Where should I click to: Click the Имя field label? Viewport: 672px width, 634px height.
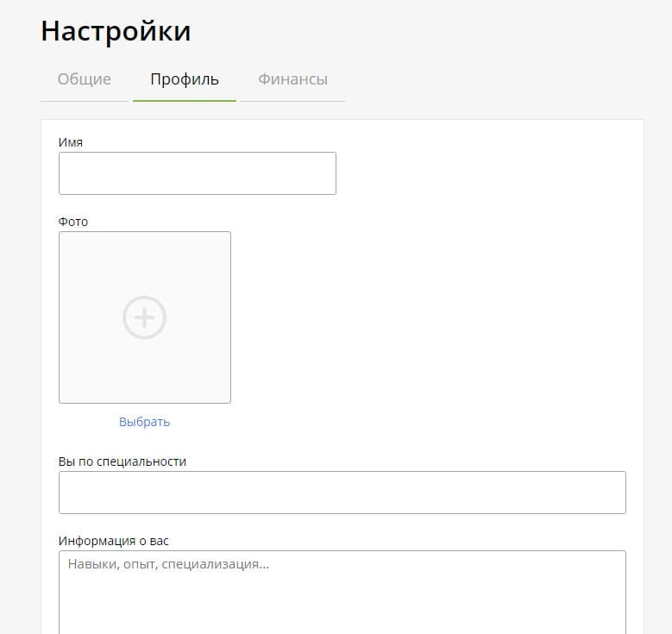pos(71,142)
